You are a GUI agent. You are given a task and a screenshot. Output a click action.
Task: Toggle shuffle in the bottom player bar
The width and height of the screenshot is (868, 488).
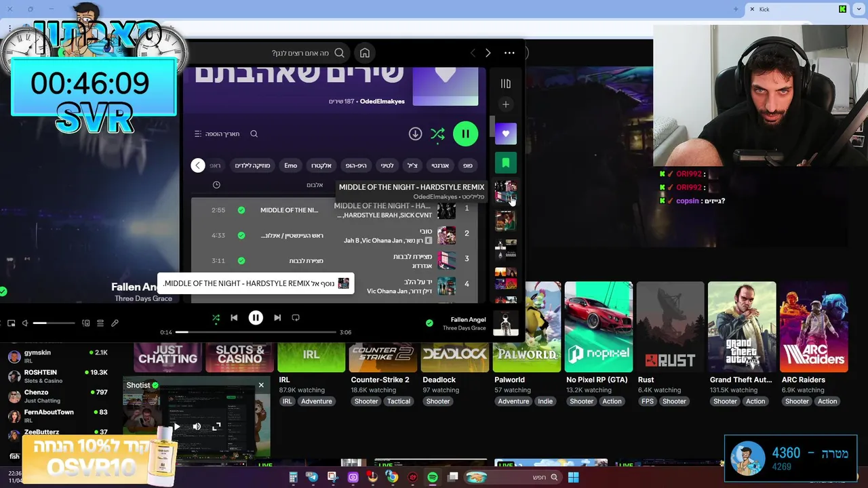pos(216,317)
